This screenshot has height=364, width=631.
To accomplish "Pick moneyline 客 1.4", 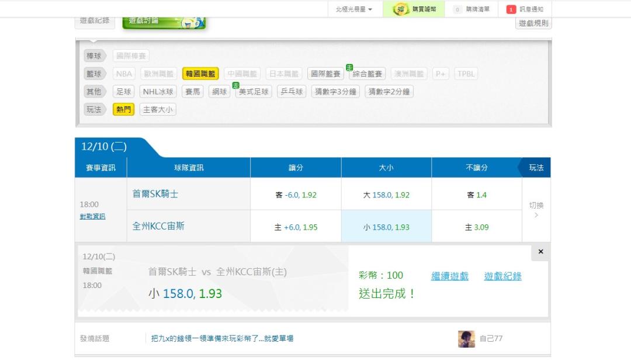I will (477, 195).
